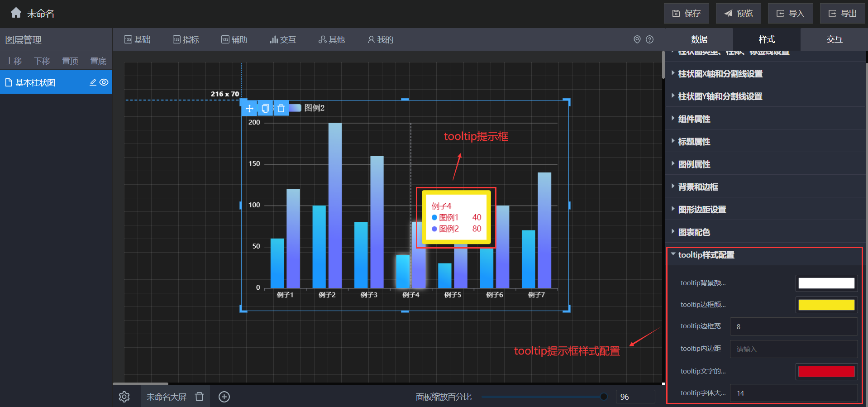Viewport: 868px width, 407px height.
Task: Click the tooltip内边距 input field
Action: (793, 349)
